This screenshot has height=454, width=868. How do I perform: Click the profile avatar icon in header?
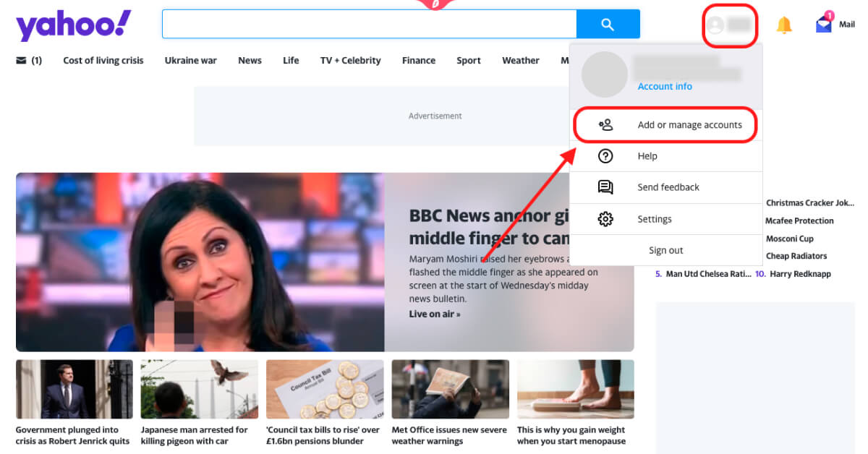click(715, 25)
